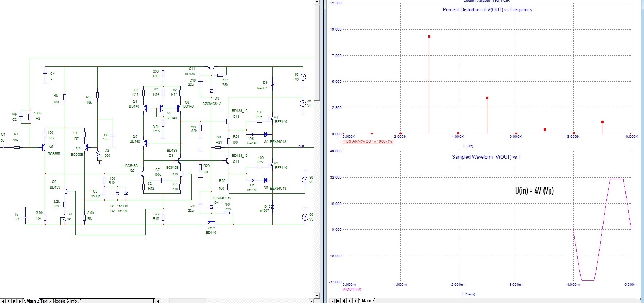This screenshot has width=644, height=303.
Task: Open the Text tab
Action: click(x=44, y=301)
